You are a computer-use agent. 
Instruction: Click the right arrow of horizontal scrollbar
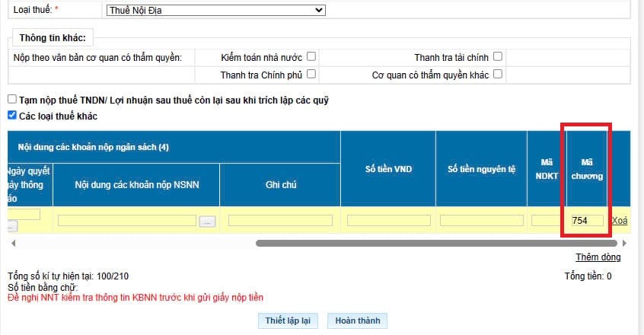coord(624,243)
